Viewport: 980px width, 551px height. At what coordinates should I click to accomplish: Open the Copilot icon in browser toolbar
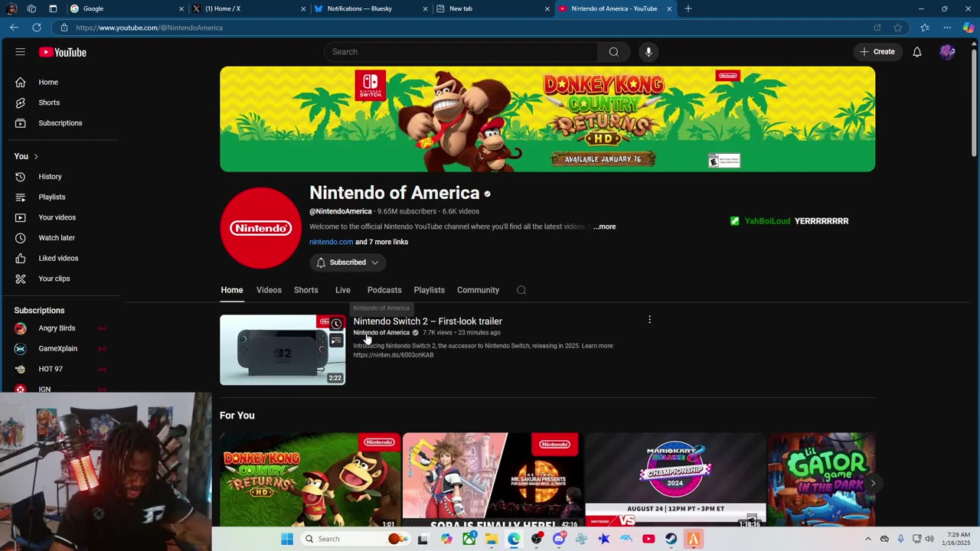coord(969,28)
